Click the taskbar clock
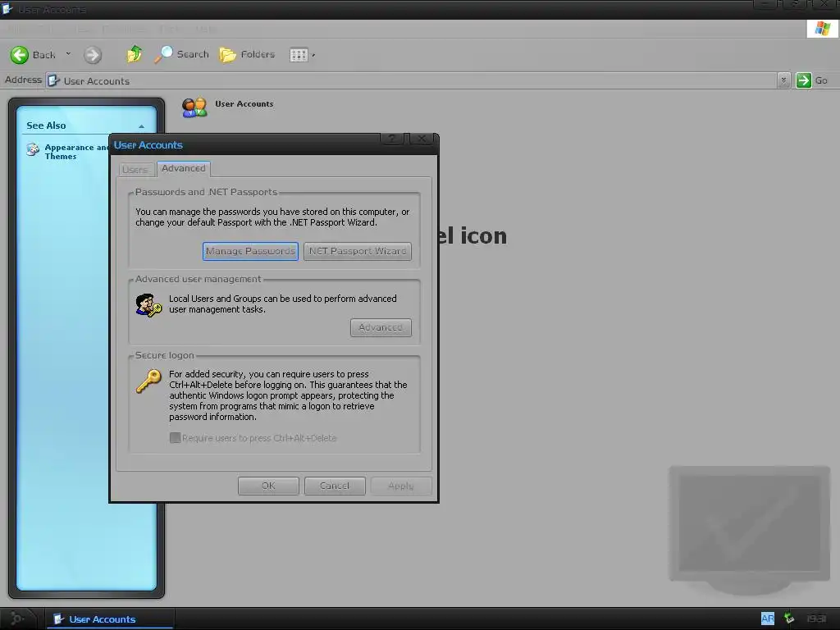The image size is (840, 630). click(816, 619)
